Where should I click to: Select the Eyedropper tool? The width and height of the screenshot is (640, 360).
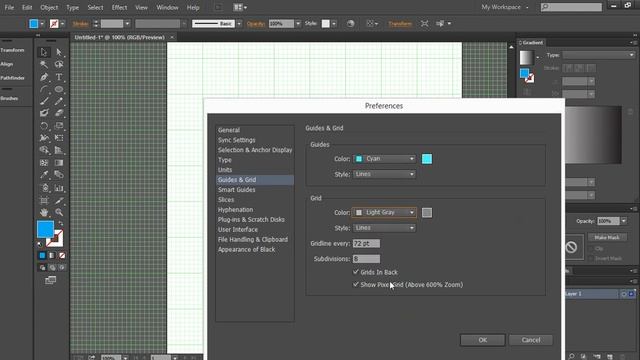click(44, 175)
